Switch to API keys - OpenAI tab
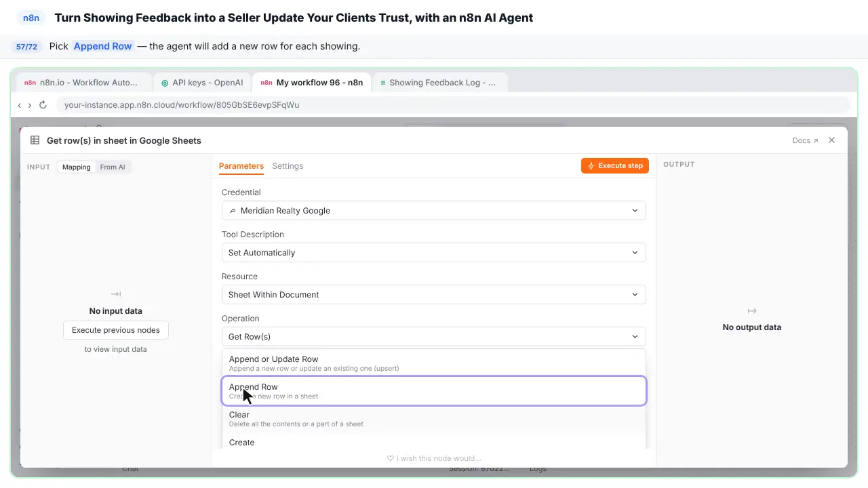The height and width of the screenshot is (488, 868). (202, 83)
